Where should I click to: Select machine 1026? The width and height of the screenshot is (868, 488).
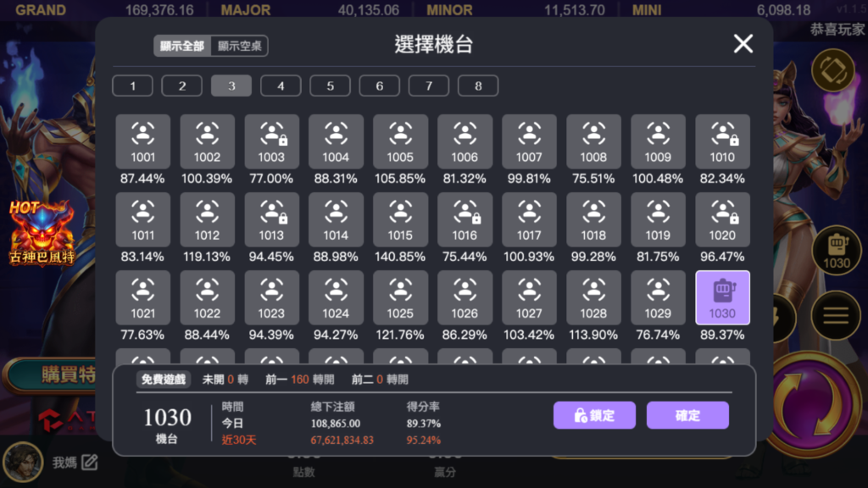pos(465,297)
